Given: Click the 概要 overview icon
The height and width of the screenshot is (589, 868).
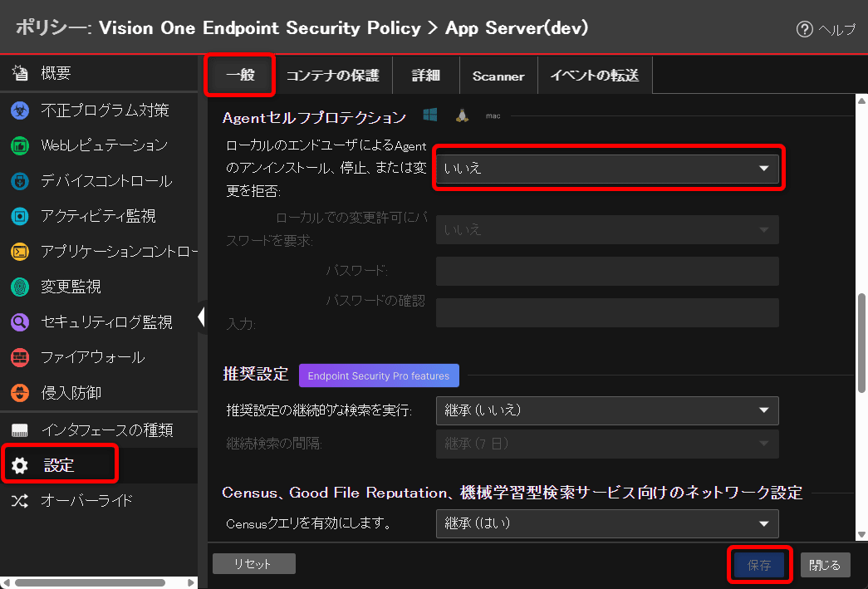Looking at the screenshot, I should [21, 72].
